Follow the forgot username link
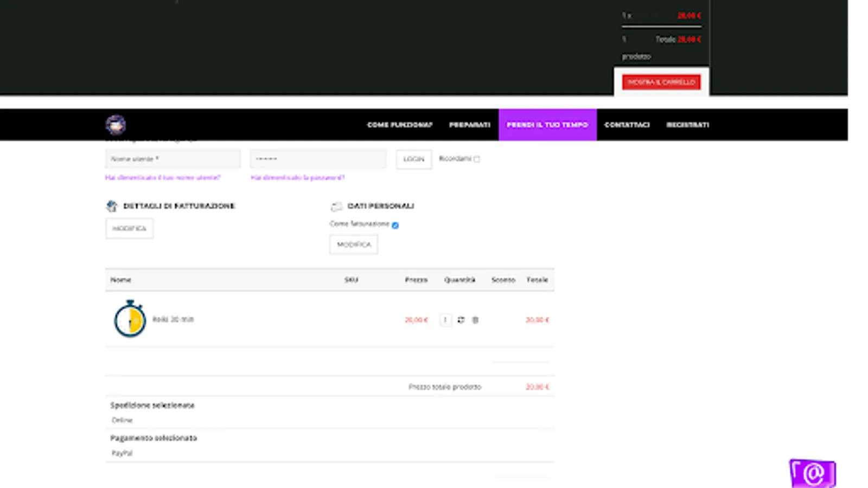868x488 pixels. tap(163, 177)
